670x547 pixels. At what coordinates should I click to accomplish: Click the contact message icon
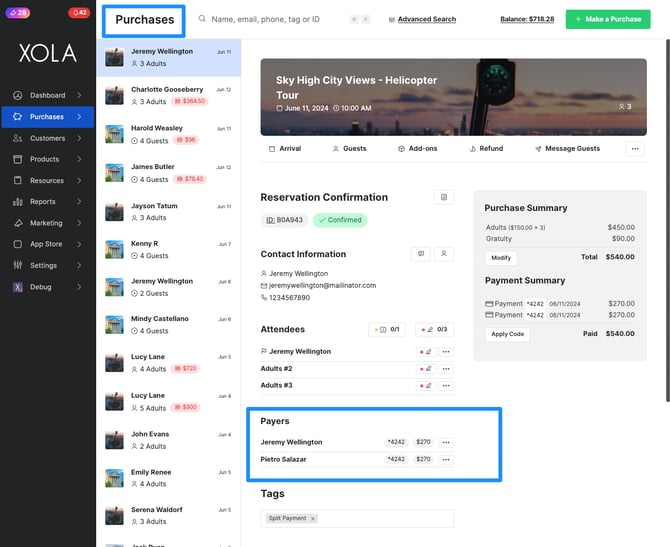pos(421,254)
